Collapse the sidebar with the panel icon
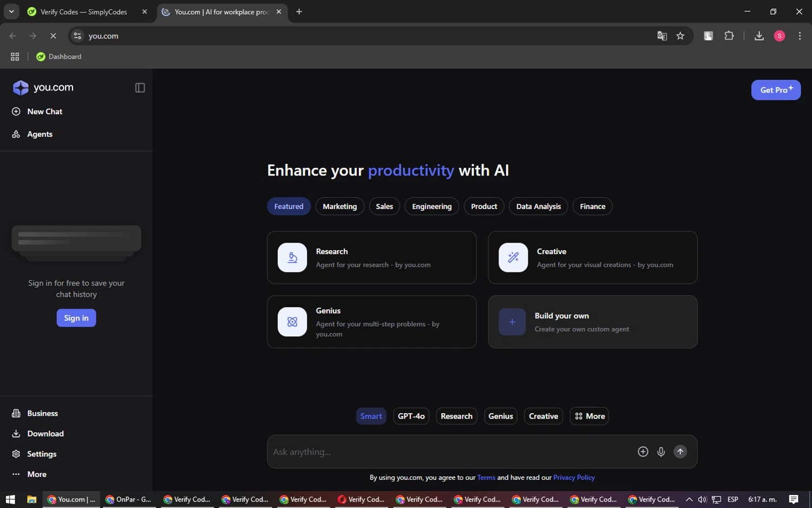Screen dimensions: 812x508 [140, 88]
